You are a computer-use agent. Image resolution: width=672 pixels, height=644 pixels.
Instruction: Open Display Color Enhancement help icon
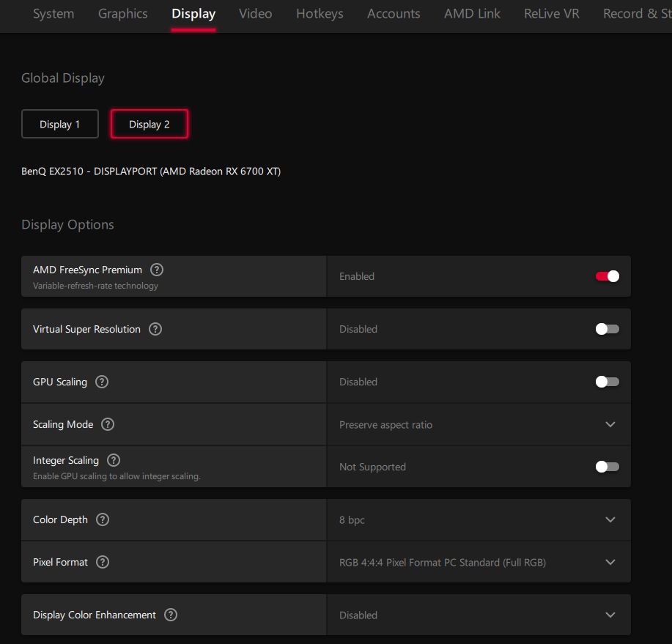[x=171, y=615]
